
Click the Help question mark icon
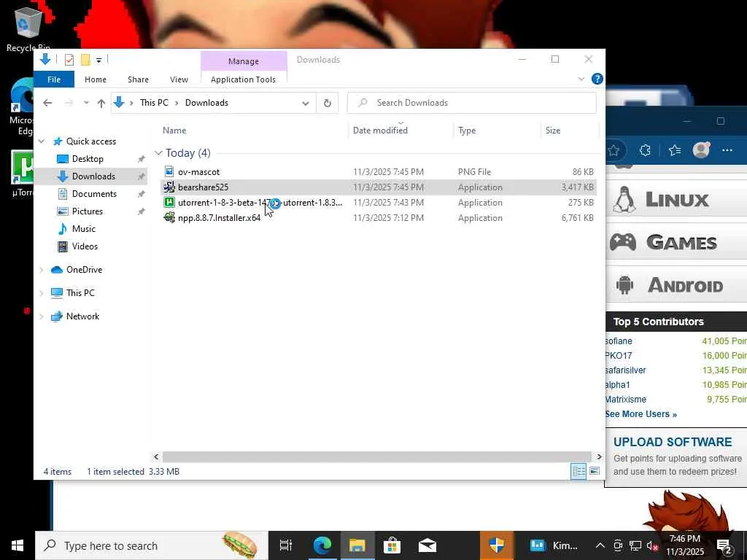pos(597,79)
